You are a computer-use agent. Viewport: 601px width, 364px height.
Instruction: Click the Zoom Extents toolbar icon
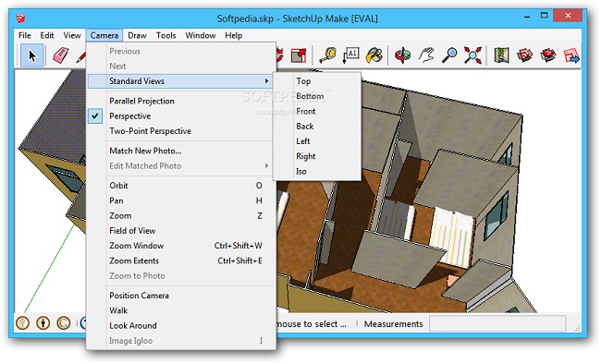click(x=472, y=55)
